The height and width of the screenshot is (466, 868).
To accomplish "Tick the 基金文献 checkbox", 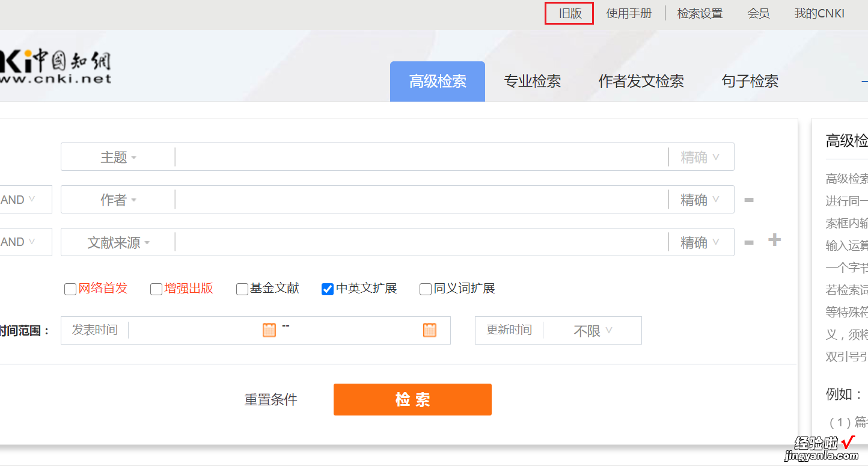I will tap(242, 289).
